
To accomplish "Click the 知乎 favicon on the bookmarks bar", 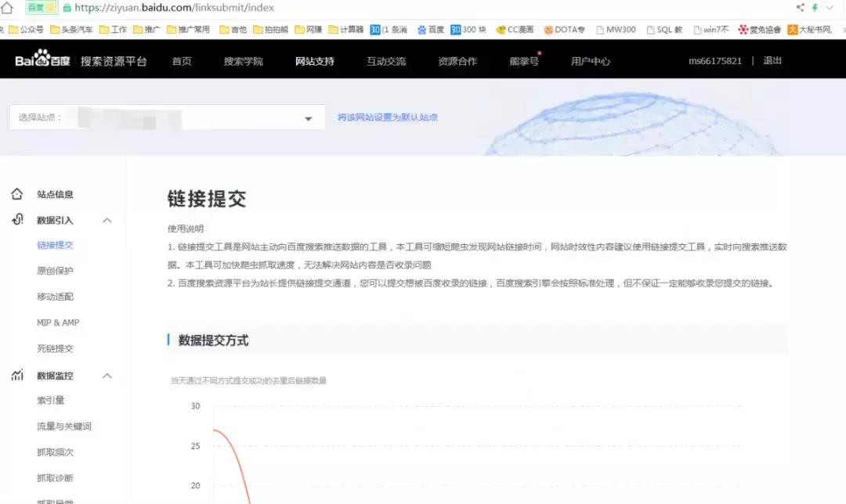I will [x=374, y=29].
